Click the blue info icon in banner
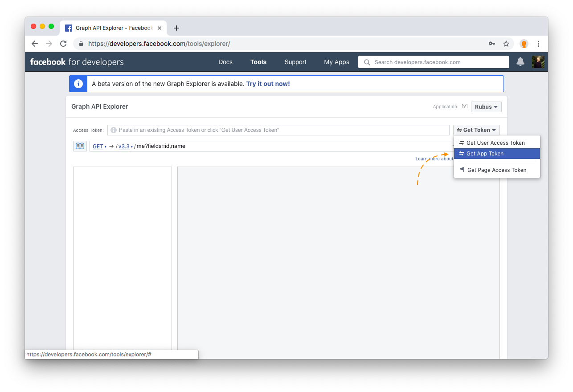Screen dimensions: 573x392 coord(78,84)
